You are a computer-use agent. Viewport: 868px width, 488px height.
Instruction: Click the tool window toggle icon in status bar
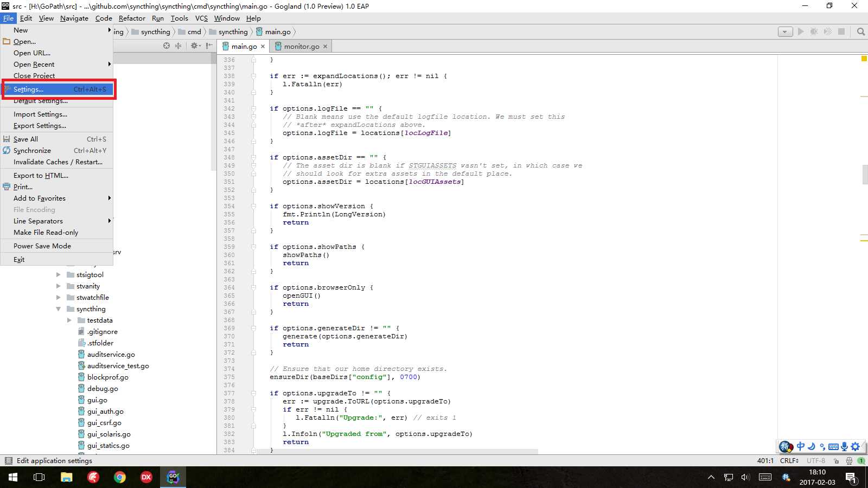tap(8, 461)
